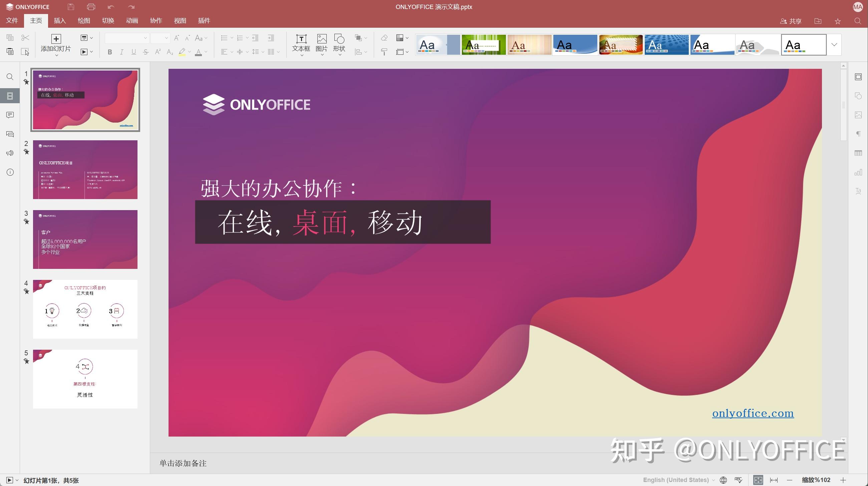Click the 共享 share button
The height and width of the screenshot is (486, 868).
[791, 21]
